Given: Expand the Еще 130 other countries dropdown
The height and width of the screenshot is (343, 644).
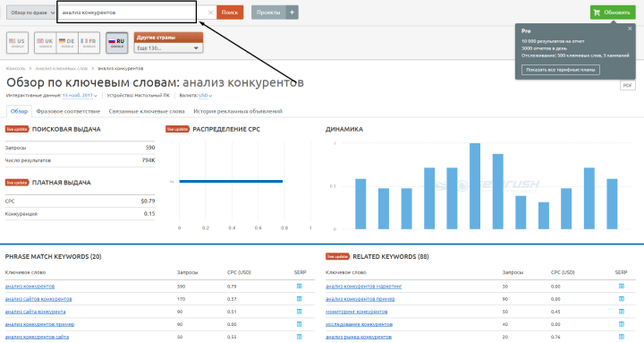Looking at the screenshot, I should coord(168,48).
